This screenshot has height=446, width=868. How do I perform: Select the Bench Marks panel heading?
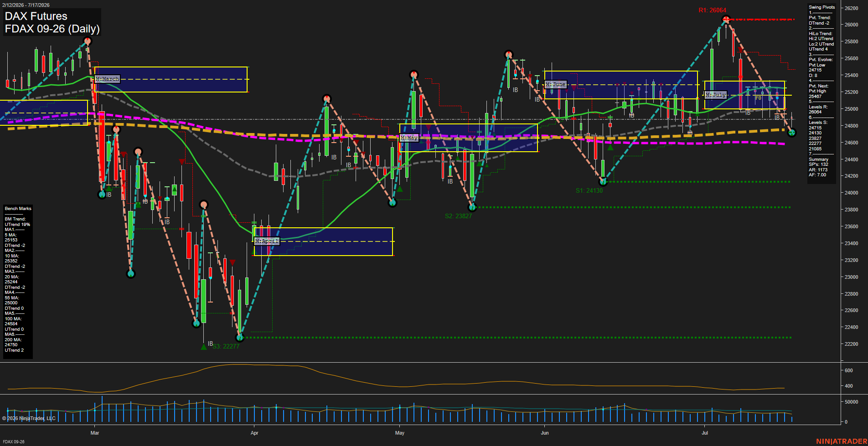tap(18, 209)
